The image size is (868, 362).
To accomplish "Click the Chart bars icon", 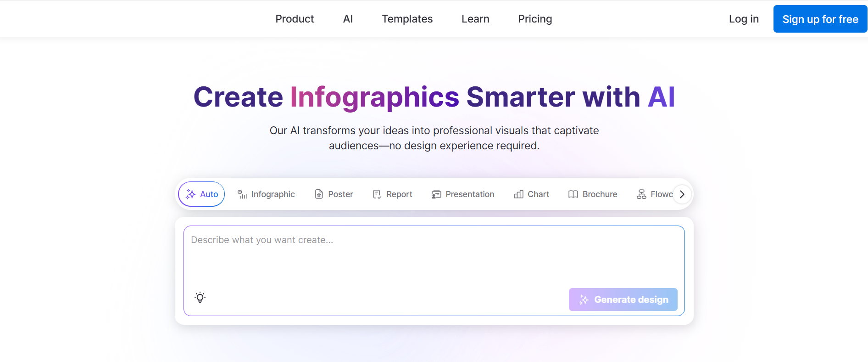I will [518, 194].
